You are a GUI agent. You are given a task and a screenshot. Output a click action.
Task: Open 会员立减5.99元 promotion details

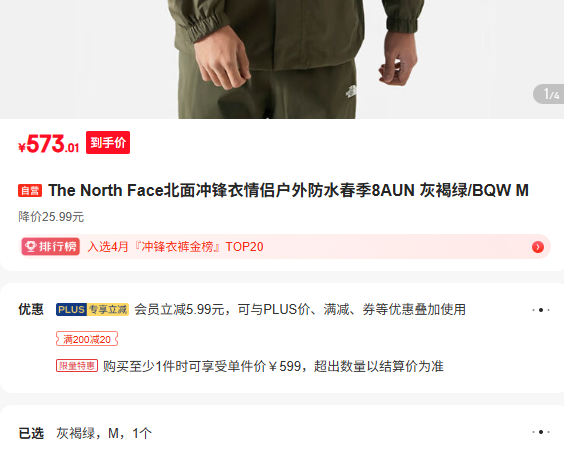300,309
